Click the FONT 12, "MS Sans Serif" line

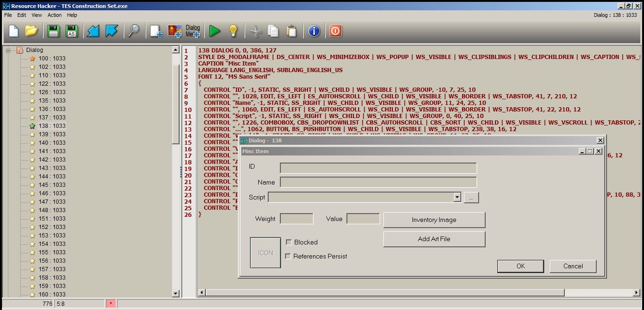[234, 77]
